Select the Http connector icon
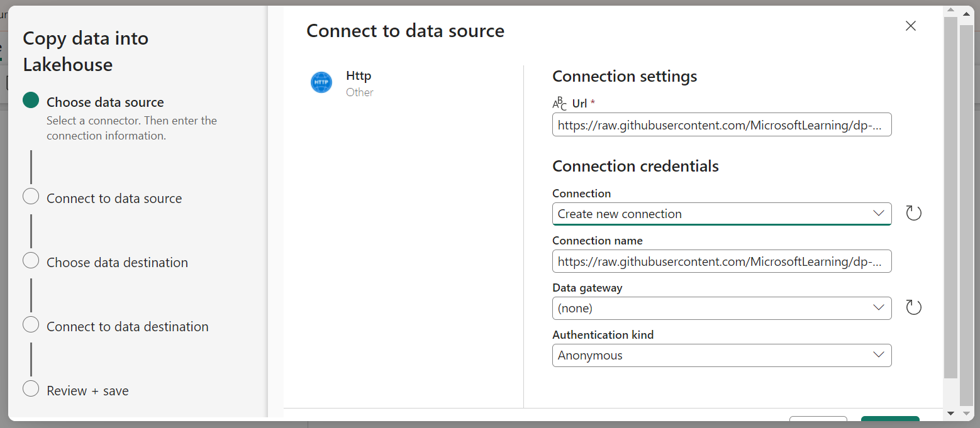The height and width of the screenshot is (428, 980). click(x=321, y=82)
